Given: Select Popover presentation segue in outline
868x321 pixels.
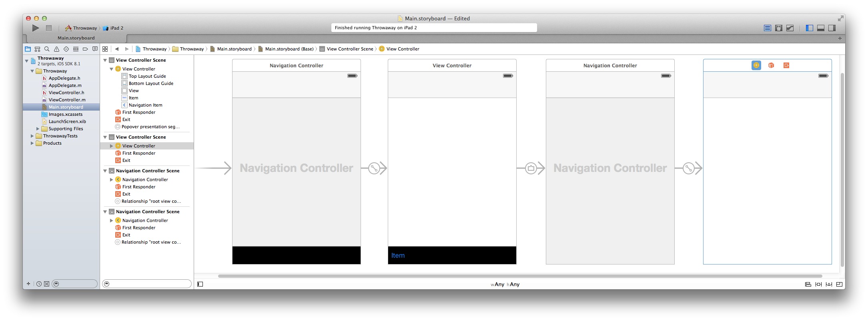Looking at the screenshot, I should tap(150, 127).
